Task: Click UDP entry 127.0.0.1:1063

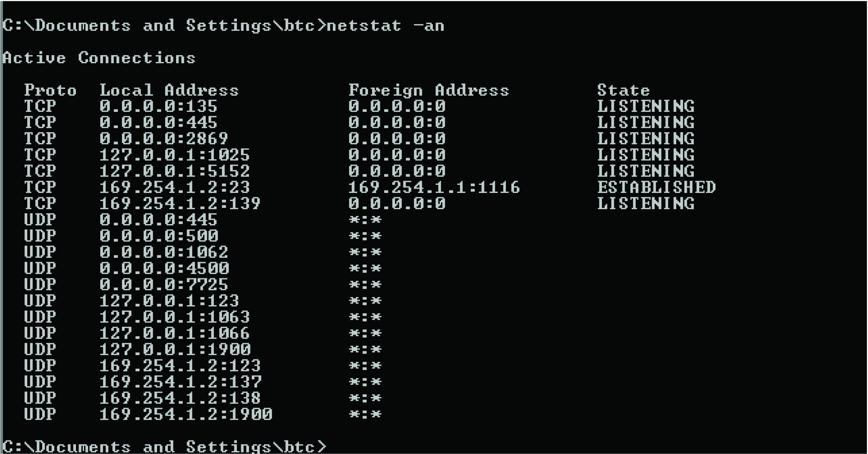Action: pyautogui.click(x=175, y=317)
